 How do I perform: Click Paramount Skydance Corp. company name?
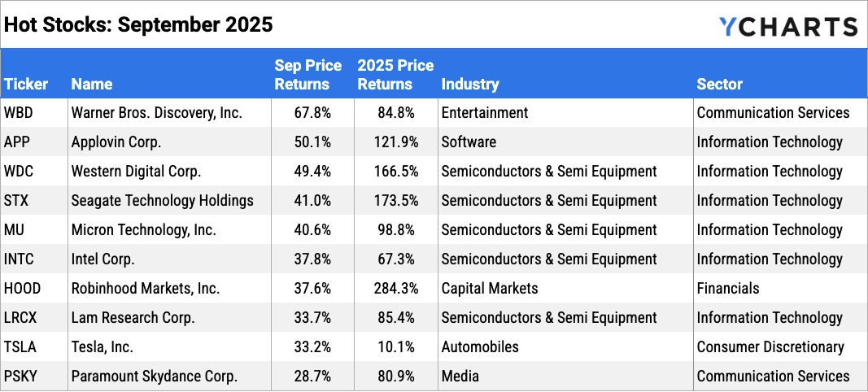coord(154,377)
